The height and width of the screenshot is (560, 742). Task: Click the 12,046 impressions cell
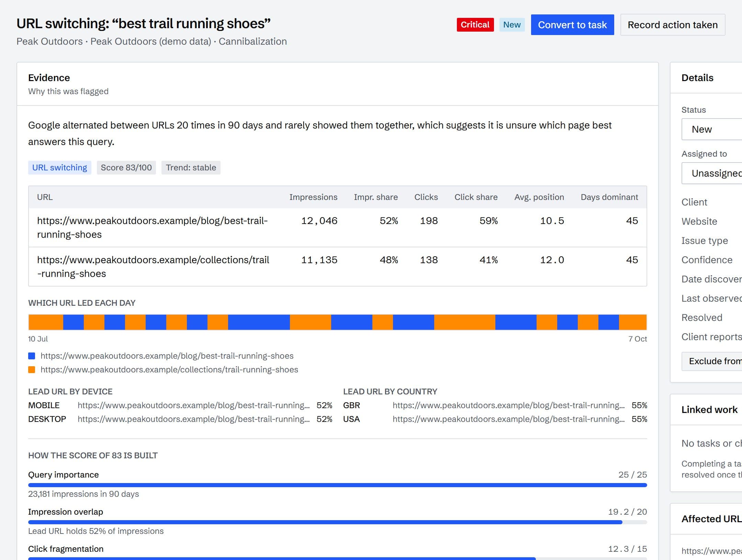coord(319,221)
